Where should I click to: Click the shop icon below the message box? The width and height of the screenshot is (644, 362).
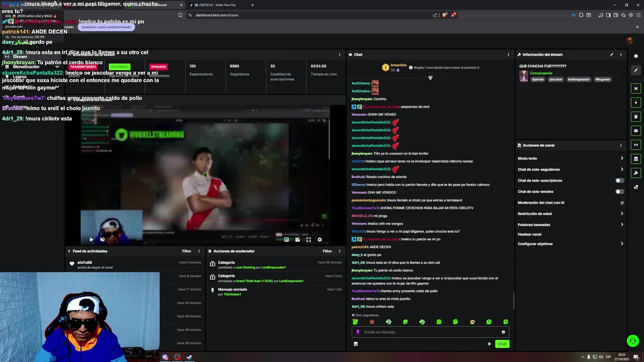356,344
